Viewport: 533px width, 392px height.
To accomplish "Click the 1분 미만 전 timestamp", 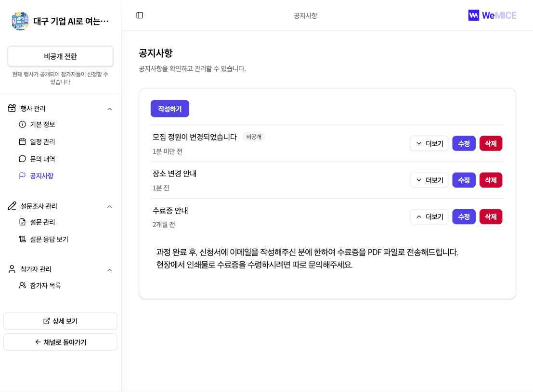I will (x=167, y=151).
